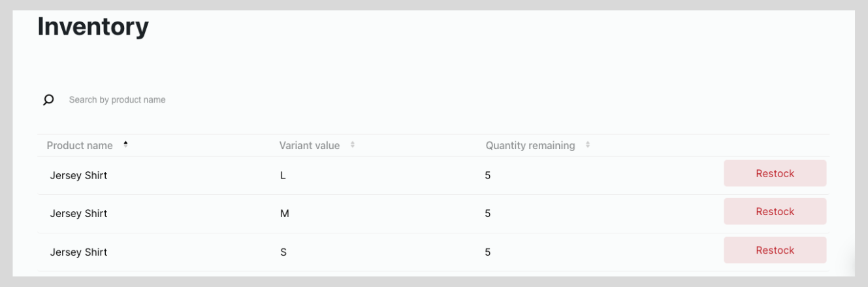Restock the Jersey Shirt size M
The height and width of the screenshot is (287, 868).
(x=775, y=211)
